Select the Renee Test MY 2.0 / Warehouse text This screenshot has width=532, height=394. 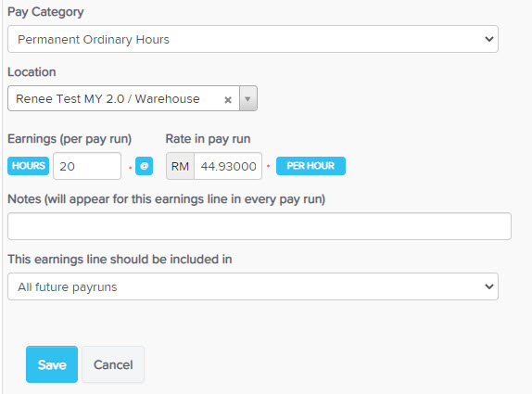tap(108, 99)
